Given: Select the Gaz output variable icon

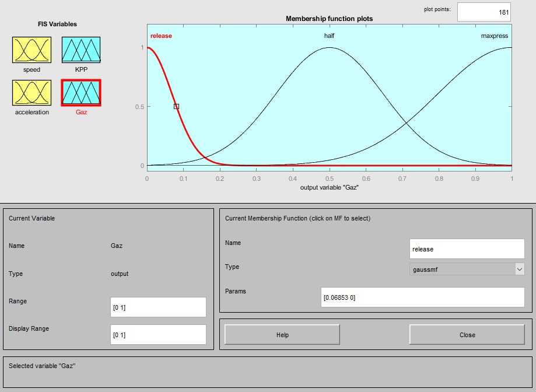Looking at the screenshot, I should click(81, 93).
